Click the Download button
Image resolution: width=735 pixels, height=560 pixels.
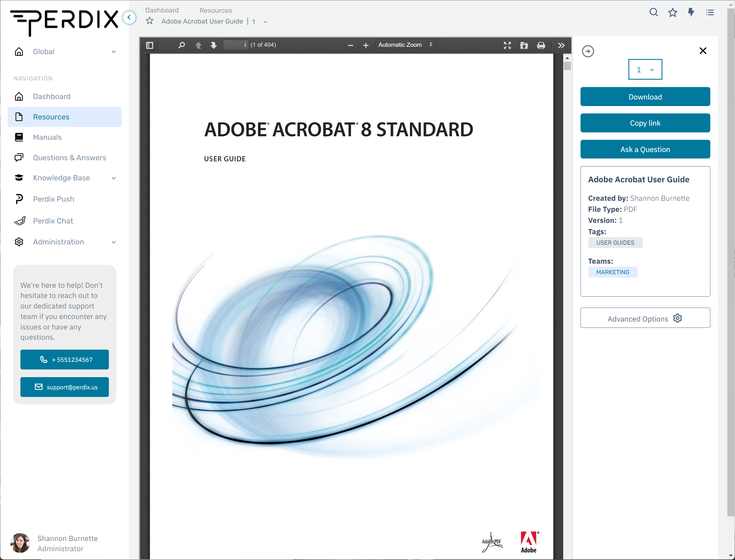click(x=645, y=97)
